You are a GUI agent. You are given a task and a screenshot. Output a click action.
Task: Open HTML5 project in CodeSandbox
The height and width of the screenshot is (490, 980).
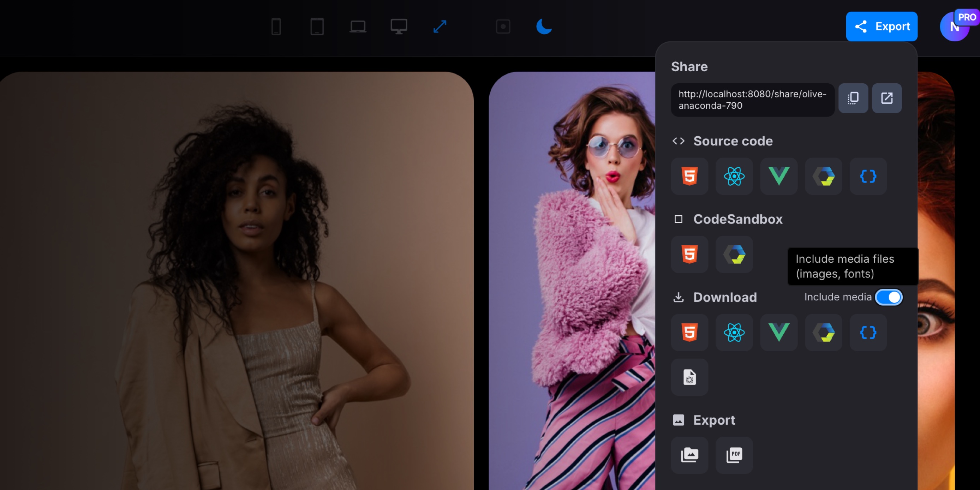click(x=689, y=254)
